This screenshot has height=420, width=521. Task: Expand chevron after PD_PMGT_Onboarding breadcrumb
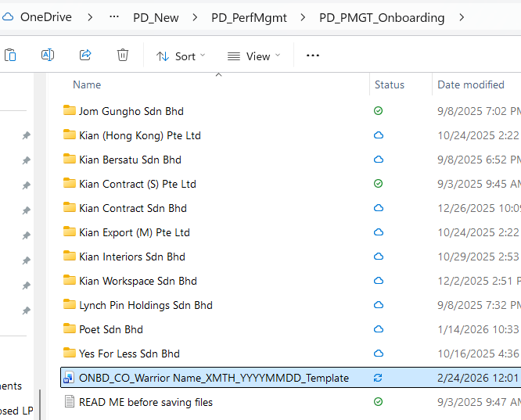click(462, 17)
